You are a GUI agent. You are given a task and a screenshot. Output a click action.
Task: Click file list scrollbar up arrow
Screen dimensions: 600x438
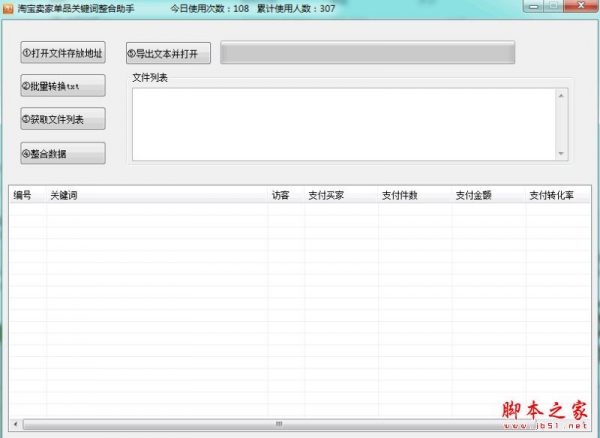click(x=561, y=96)
